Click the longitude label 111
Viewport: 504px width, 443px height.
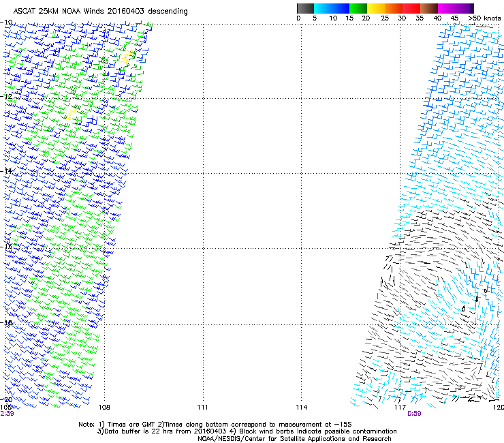pos(202,408)
